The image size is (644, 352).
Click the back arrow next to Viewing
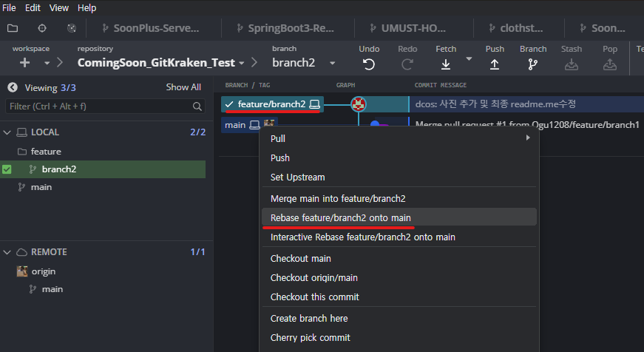pyautogui.click(x=13, y=87)
